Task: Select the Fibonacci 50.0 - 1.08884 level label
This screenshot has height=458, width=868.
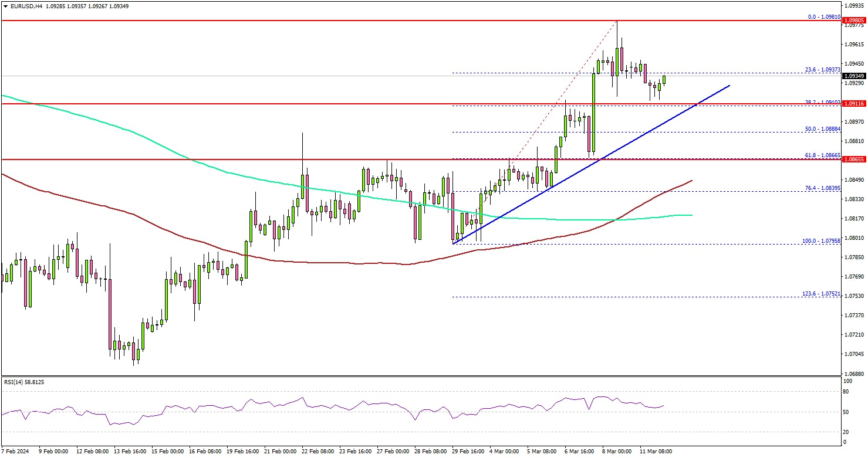Action: [x=822, y=128]
